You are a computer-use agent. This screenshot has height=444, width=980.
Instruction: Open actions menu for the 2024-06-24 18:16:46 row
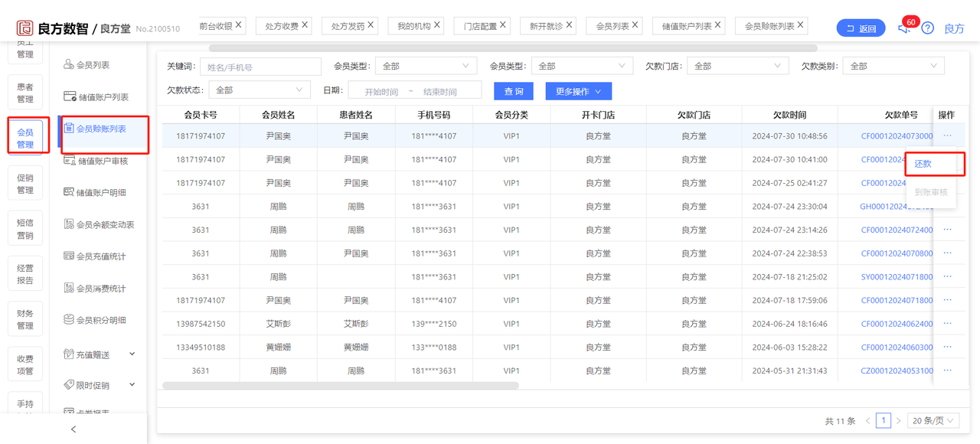click(x=947, y=324)
